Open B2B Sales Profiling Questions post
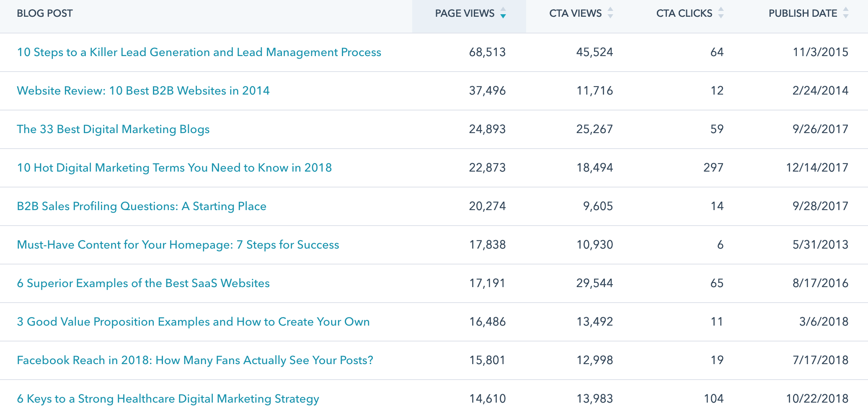868x416 pixels. pos(142,206)
